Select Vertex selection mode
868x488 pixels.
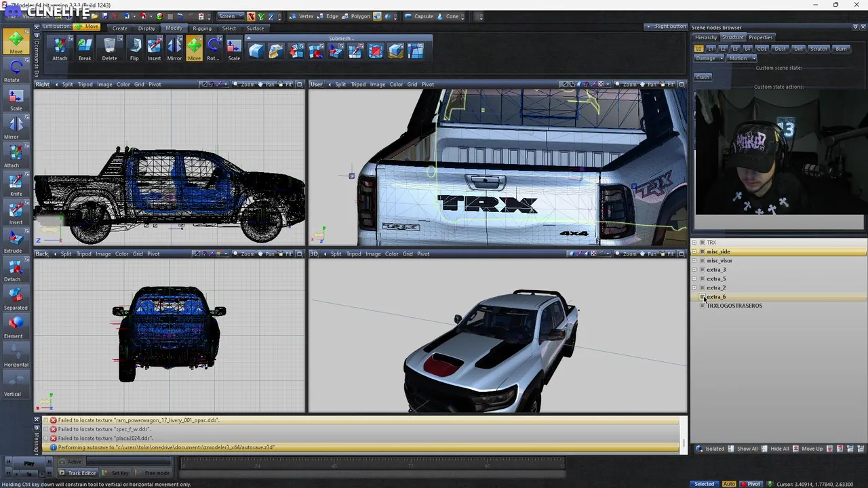[x=301, y=16]
